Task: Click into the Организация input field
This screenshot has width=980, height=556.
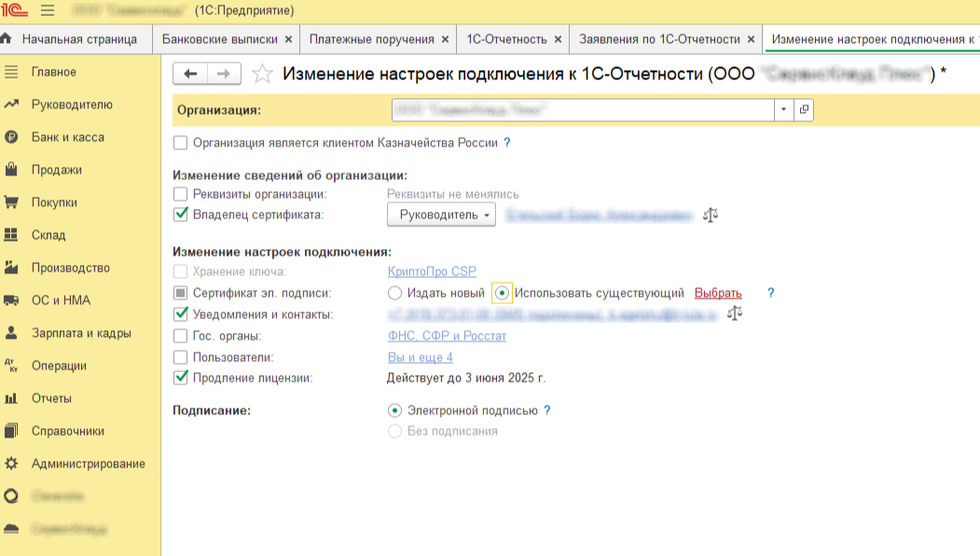Action: click(x=583, y=109)
